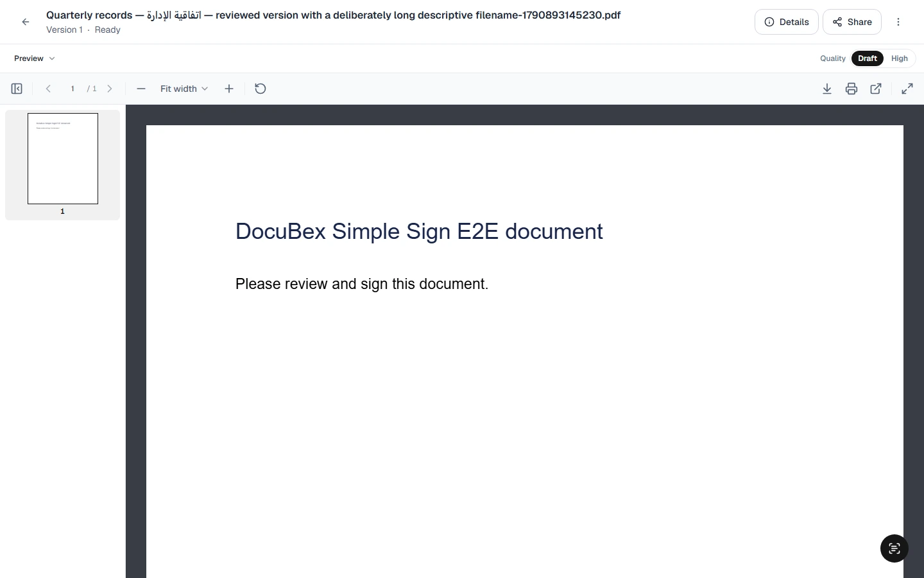Click the 'DocuBex Simple Sign E2E document' heading
Image resolution: width=924 pixels, height=578 pixels.
[x=419, y=231]
